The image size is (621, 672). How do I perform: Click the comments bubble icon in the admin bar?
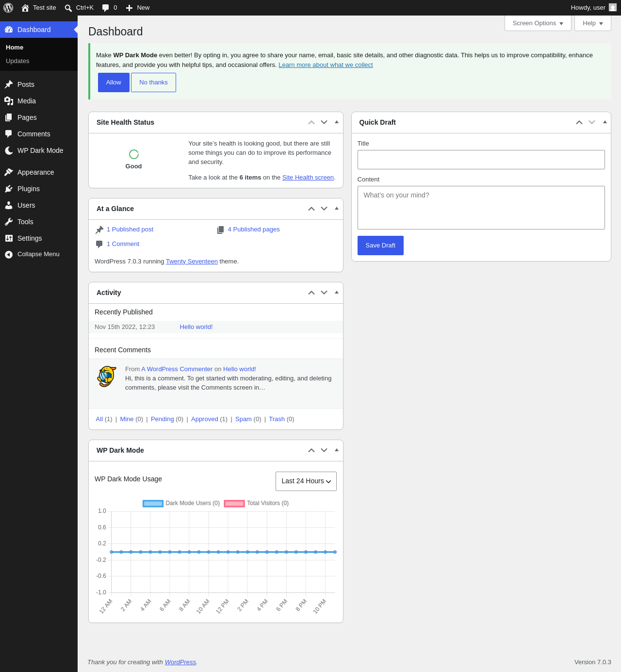click(x=105, y=8)
